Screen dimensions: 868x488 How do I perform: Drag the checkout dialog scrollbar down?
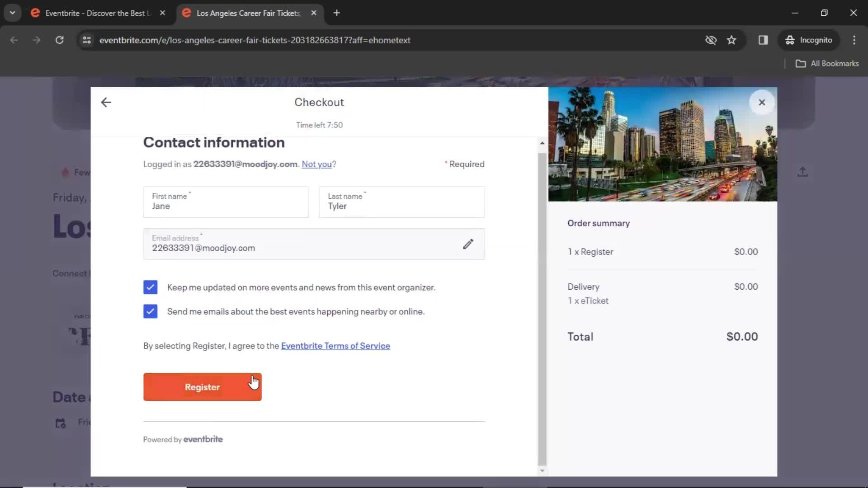click(542, 469)
